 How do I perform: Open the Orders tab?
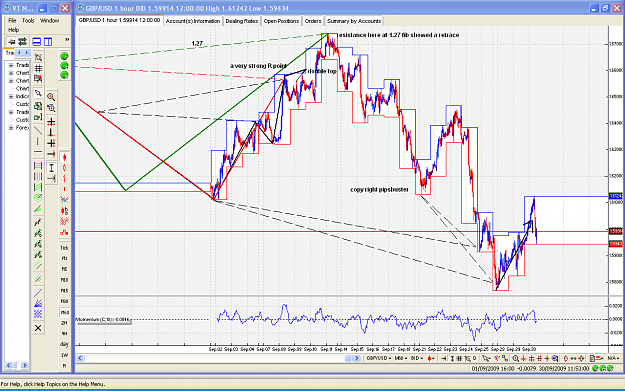coord(313,21)
